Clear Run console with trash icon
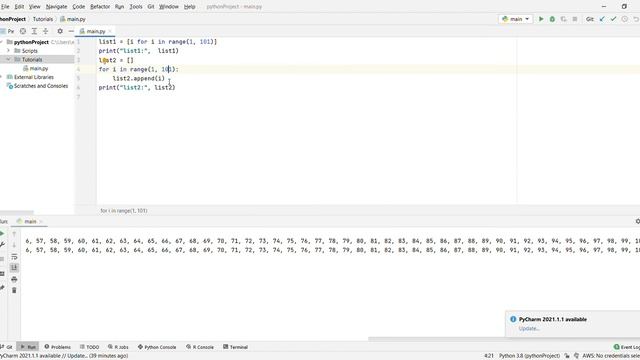The image size is (640, 360). [14, 290]
